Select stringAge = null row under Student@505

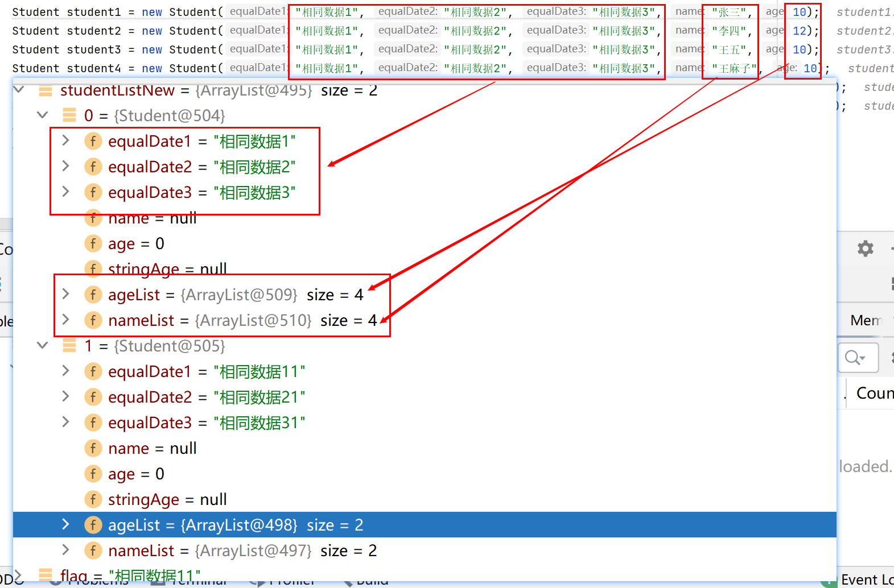[425, 499]
